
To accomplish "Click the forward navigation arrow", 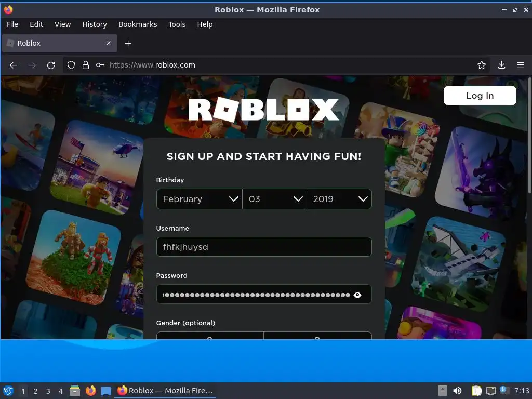I will [32, 65].
